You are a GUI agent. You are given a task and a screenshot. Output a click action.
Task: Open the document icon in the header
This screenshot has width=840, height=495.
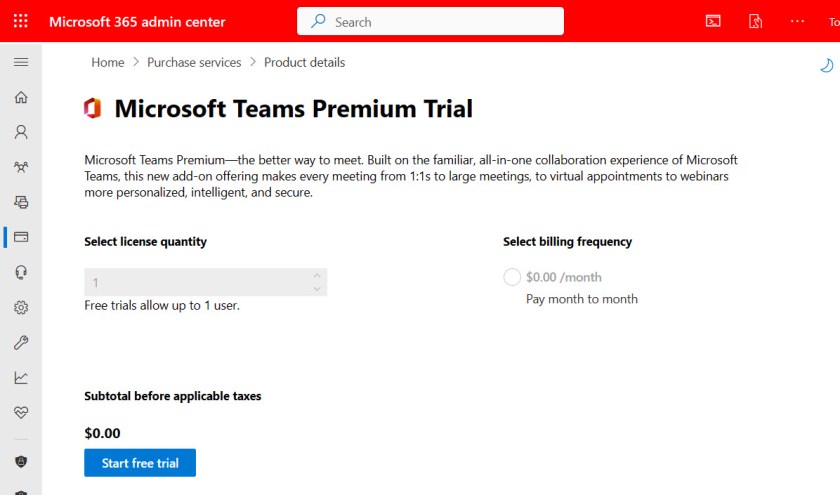click(755, 21)
